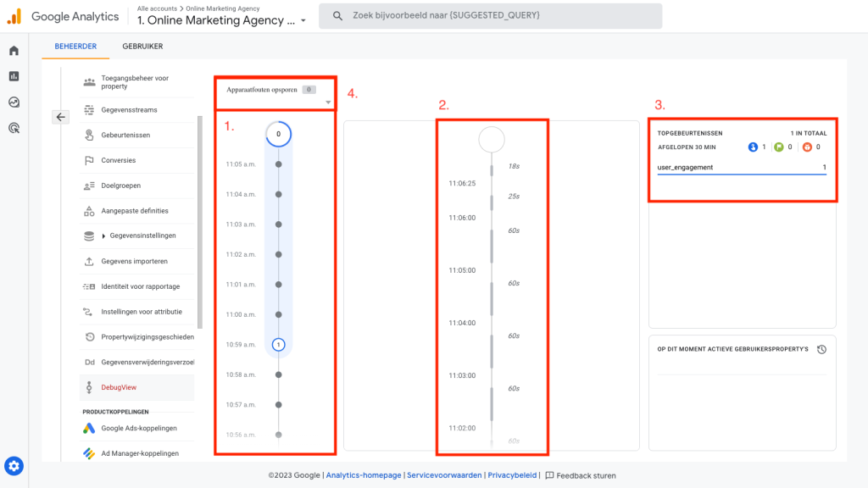Switch to the Gebruiker tab
868x488 pixels.
tap(142, 47)
